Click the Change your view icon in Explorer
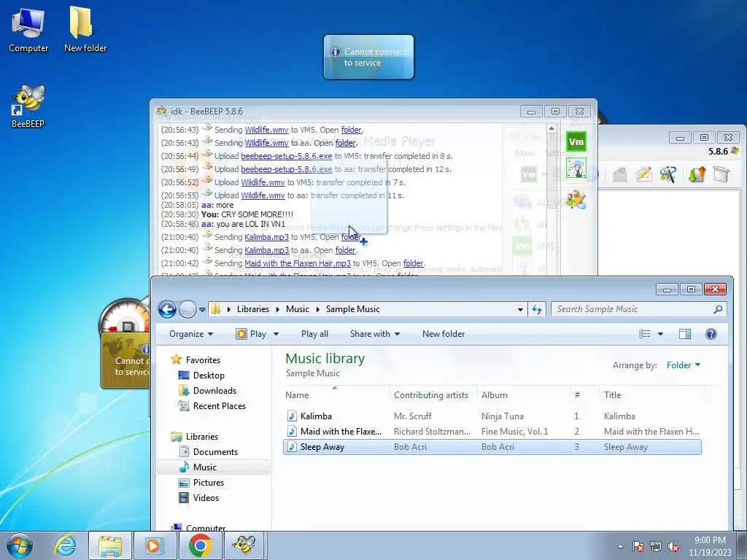 tap(645, 334)
